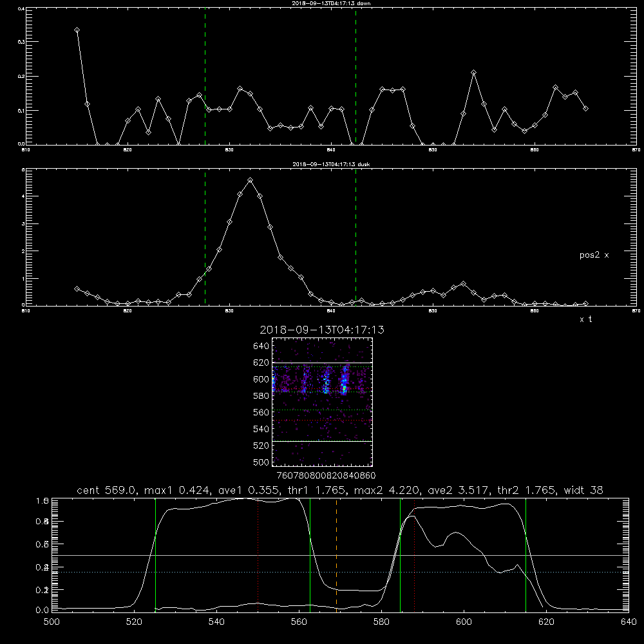Click the '560' y-axis label of the heatmap
The width and height of the screenshot is (644, 644).
tap(261, 412)
